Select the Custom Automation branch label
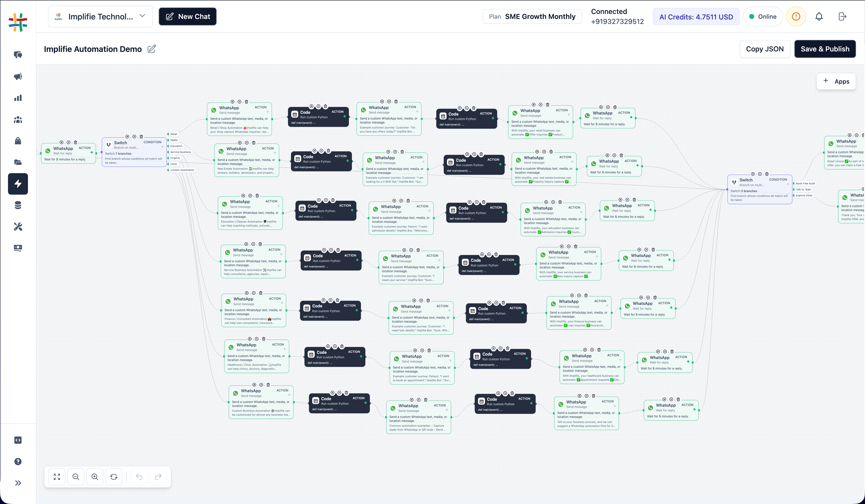865x504 pixels. click(x=182, y=170)
